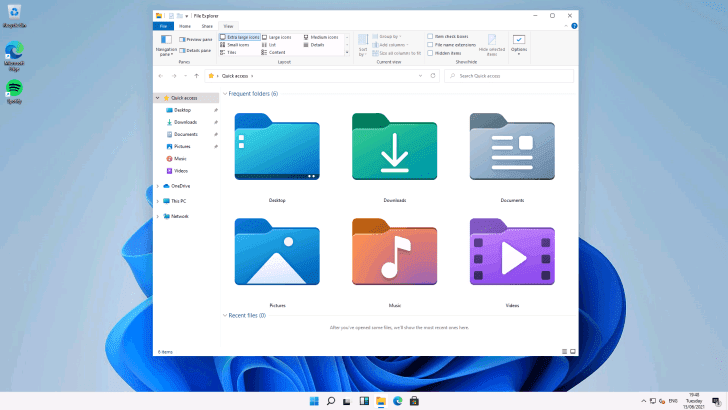Switch to the Share ribbon tab
The width and height of the screenshot is (728, 410).
207,26
